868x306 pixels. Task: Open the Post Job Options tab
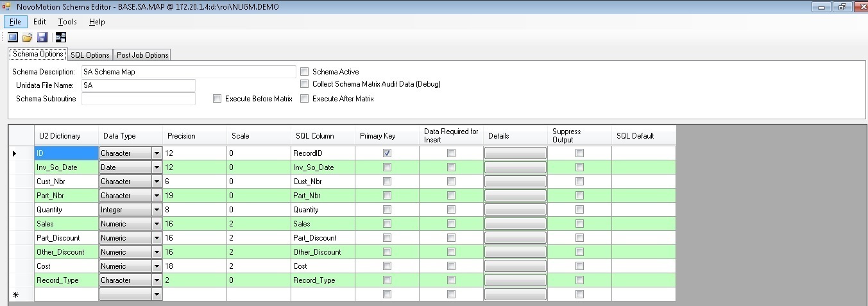(142, 55)
